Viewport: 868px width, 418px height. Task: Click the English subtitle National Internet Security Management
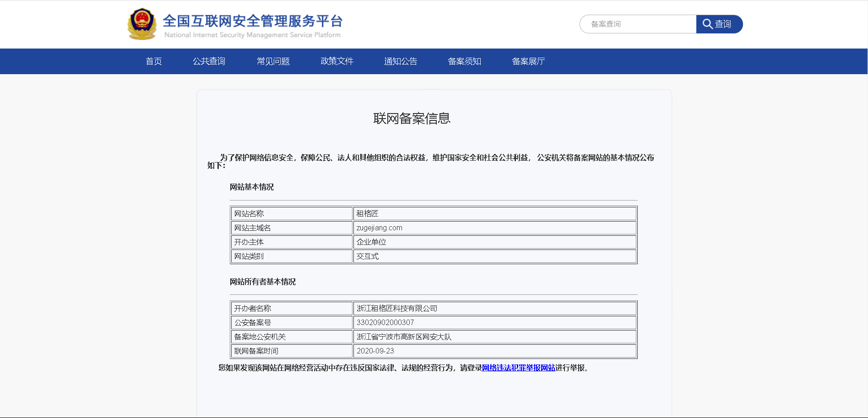(x=252, y=35)
